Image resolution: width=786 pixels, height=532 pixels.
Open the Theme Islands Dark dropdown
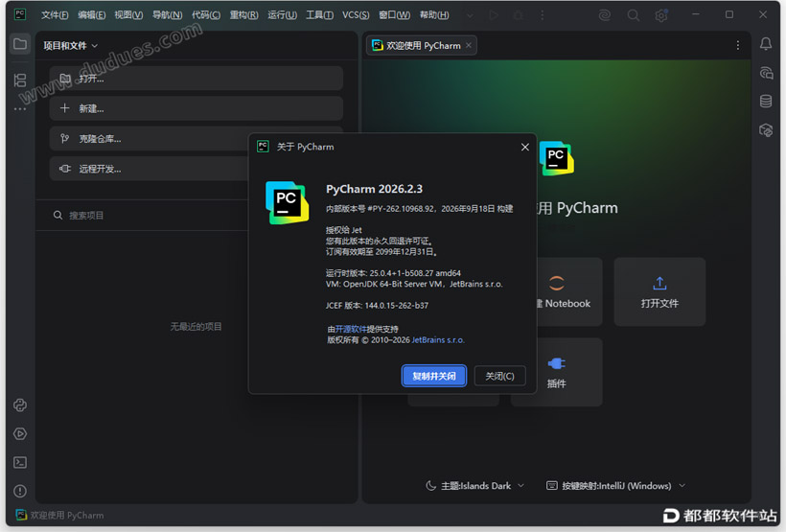[474, 486]
